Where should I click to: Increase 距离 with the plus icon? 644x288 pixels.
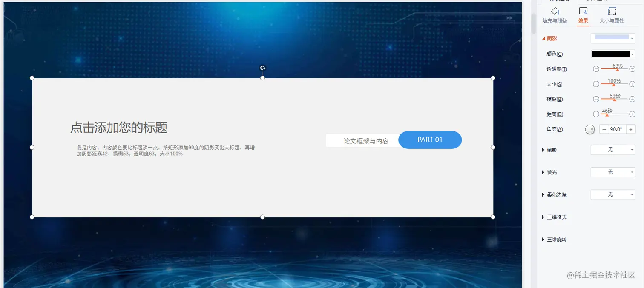(632, 114)
